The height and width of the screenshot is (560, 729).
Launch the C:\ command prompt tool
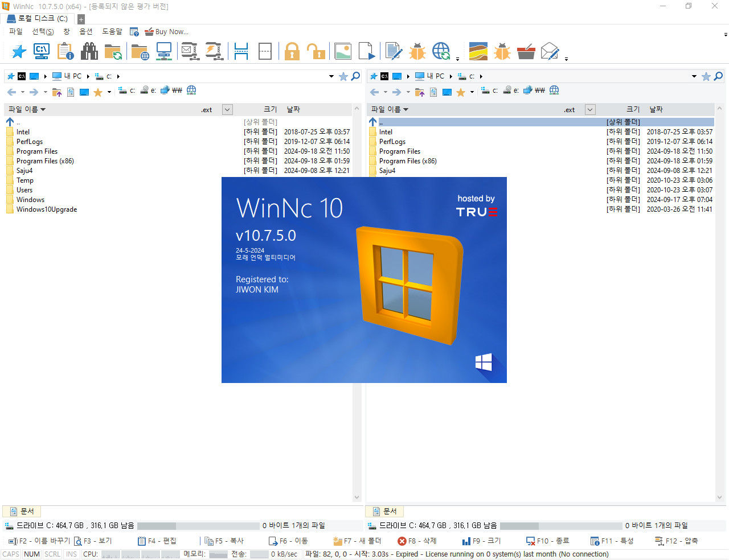click(x=42, y=52)
